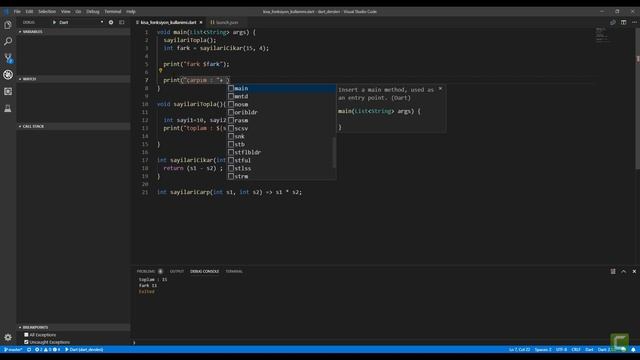This screenshot has width=640, height=360.
Task: Select the Debug Console panel tab
Action: pyautogui.click(x=204, y=271)
